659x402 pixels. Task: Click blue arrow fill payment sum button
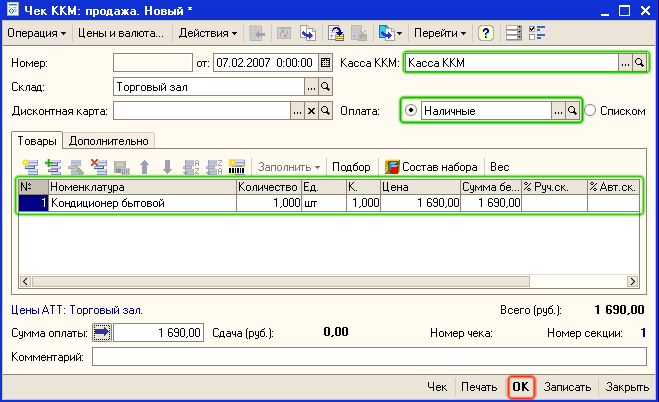click(x=102, y=333)
